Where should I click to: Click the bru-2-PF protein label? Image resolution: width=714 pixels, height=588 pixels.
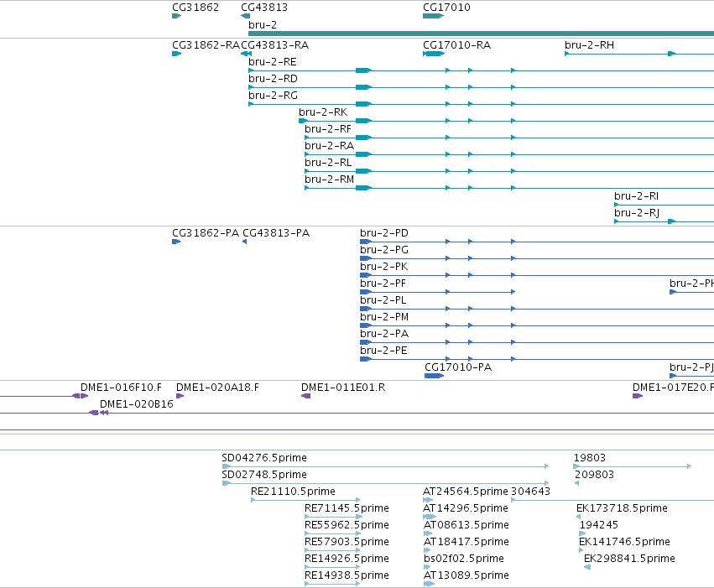(x=383, y=284)
